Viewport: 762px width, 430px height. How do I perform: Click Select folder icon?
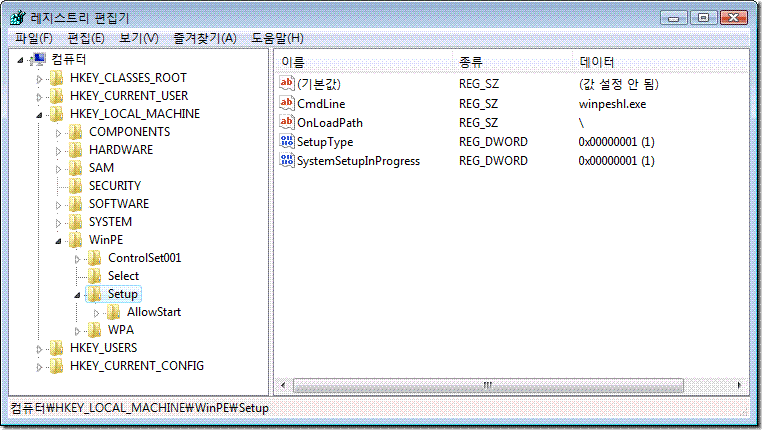click(x=95, y=275)
